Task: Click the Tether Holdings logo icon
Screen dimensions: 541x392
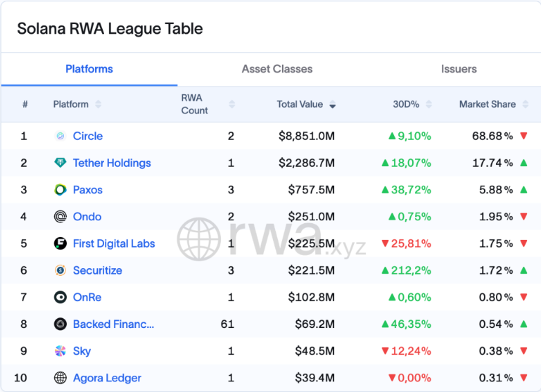Action: (x=60, y=163)
